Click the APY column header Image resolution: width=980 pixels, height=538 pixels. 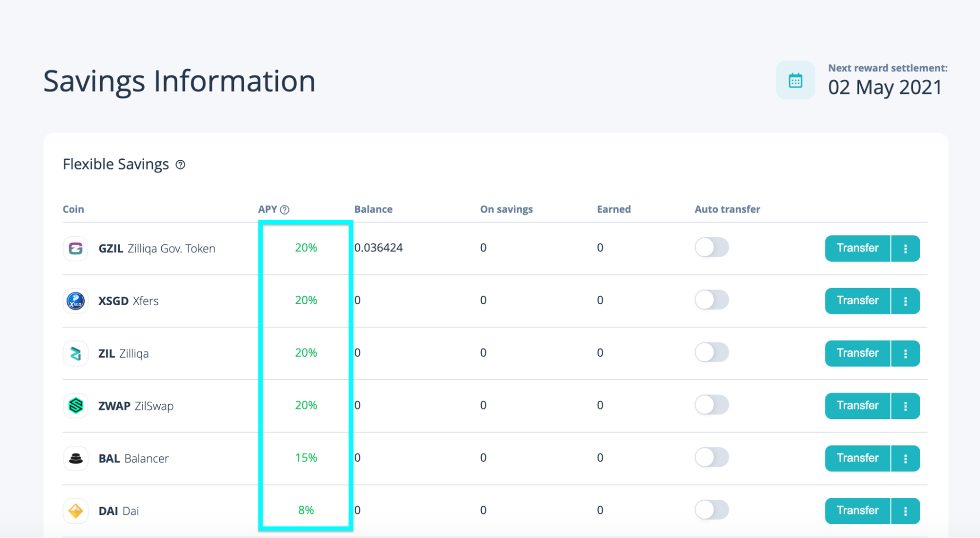(x=268, y=209)
